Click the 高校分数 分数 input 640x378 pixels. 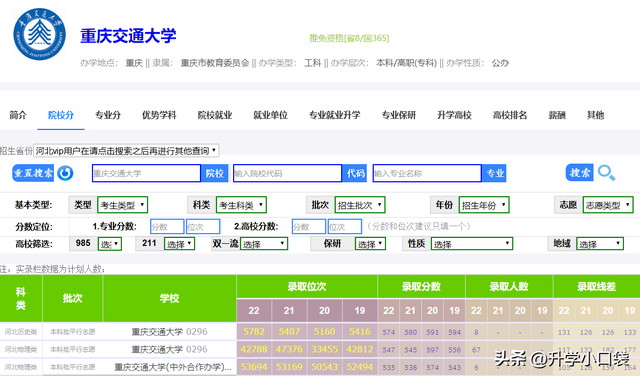(x=309, y=227)
